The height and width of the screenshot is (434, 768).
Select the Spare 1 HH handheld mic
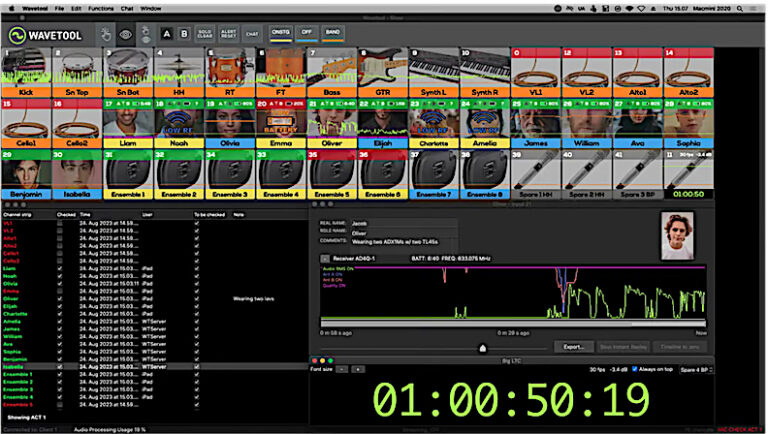tap(535, 174)
